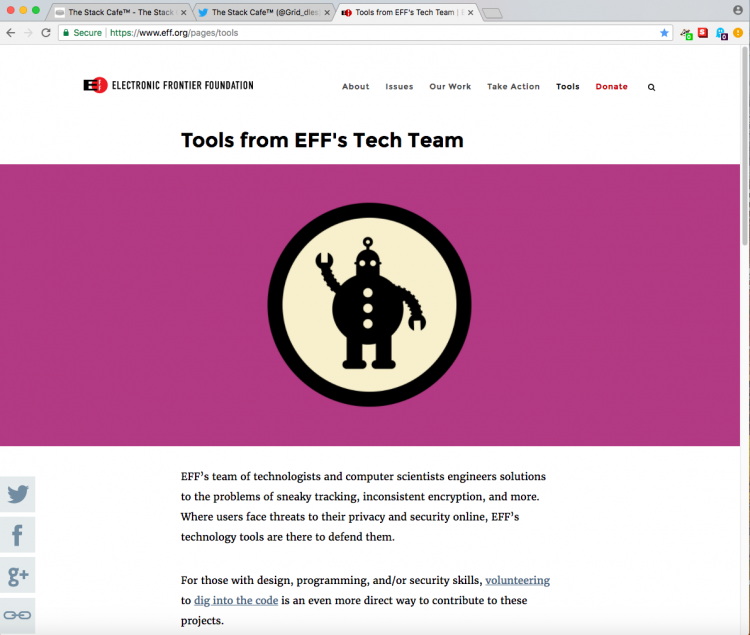Viewport: 750px width, 635px height.
Task: Open the Issues menu
Action: pyautogui.click(x=399, y=87)
